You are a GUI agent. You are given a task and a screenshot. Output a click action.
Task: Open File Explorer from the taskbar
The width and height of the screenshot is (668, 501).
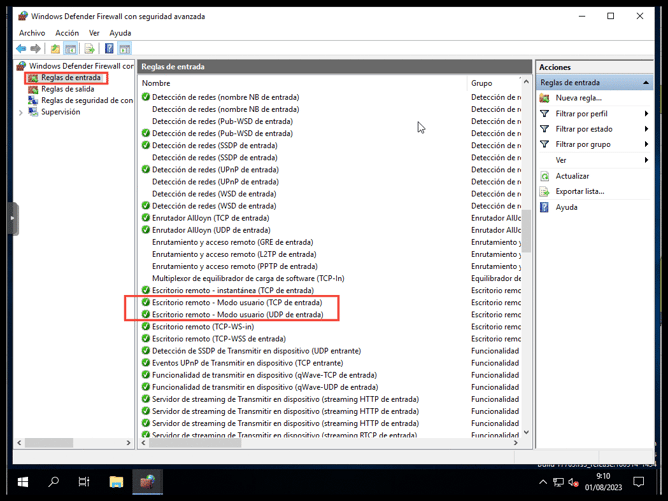pos(116,482)
